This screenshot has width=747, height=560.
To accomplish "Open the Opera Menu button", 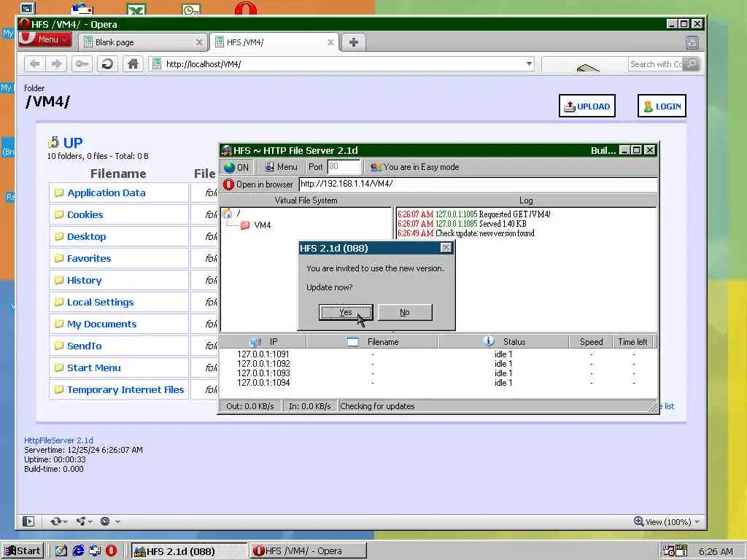I will tap(44, 39).
